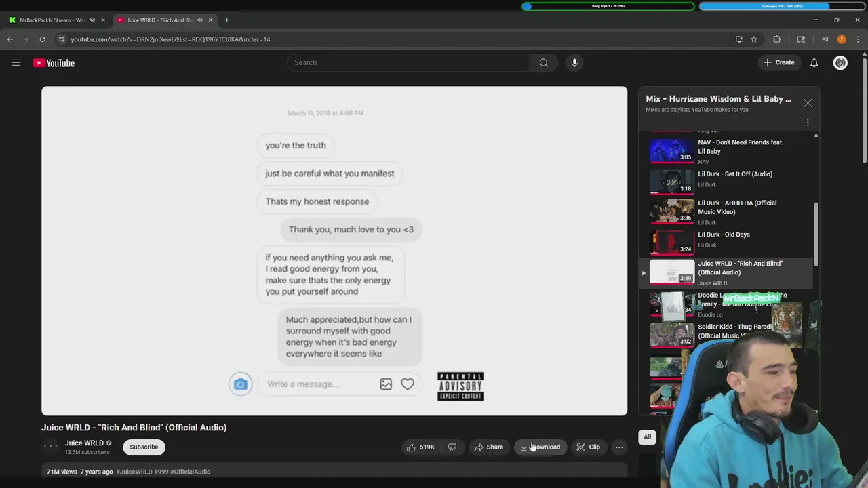The image size is (868, 488).
Task: Unmute the MrBackPackN Stream tab audio
Action: point(92,20)
